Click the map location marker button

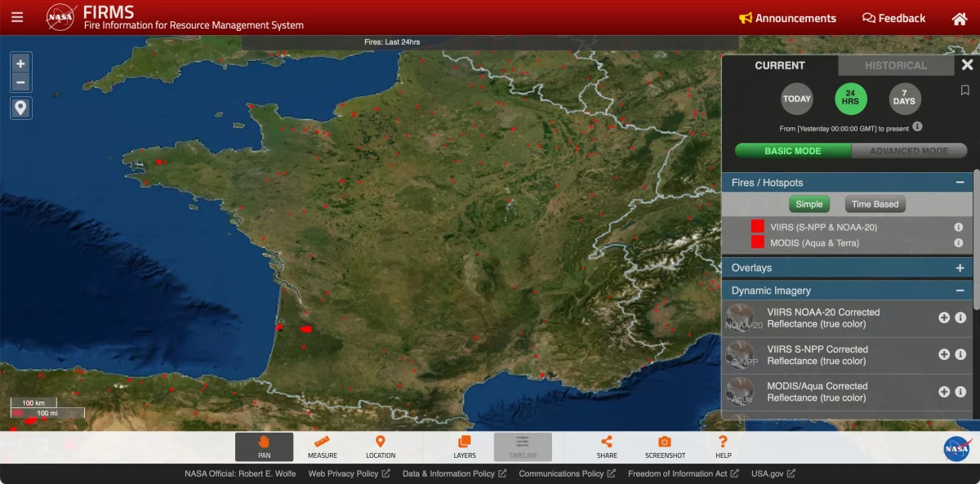click(20, 108)
